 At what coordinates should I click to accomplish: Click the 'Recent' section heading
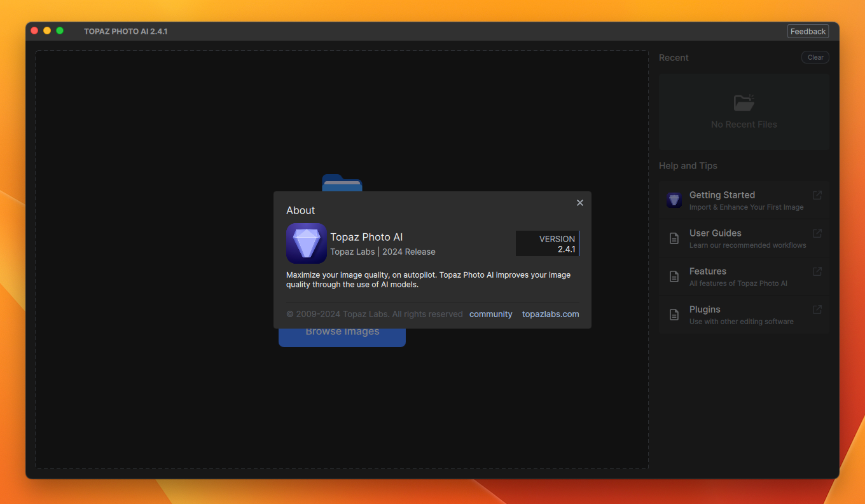[x=674, y=58]
